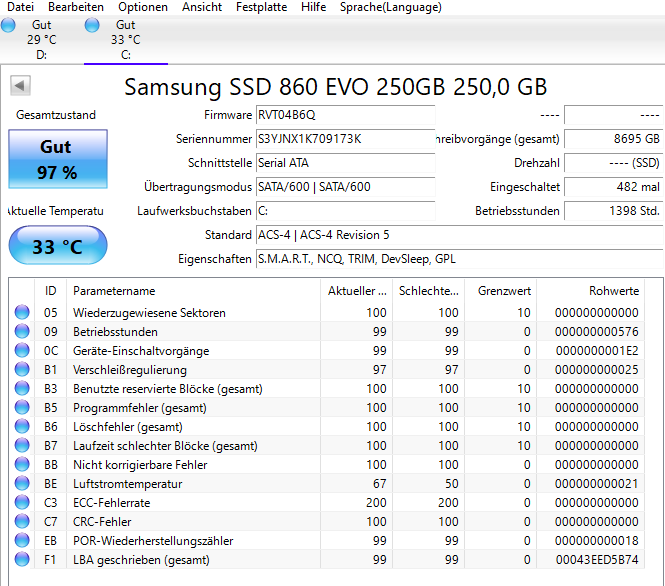The height and width of the screenshot is (586, 665).
Task: Click status orb of Benutzte reservierte Blöcke row
Action: [22, 388]
